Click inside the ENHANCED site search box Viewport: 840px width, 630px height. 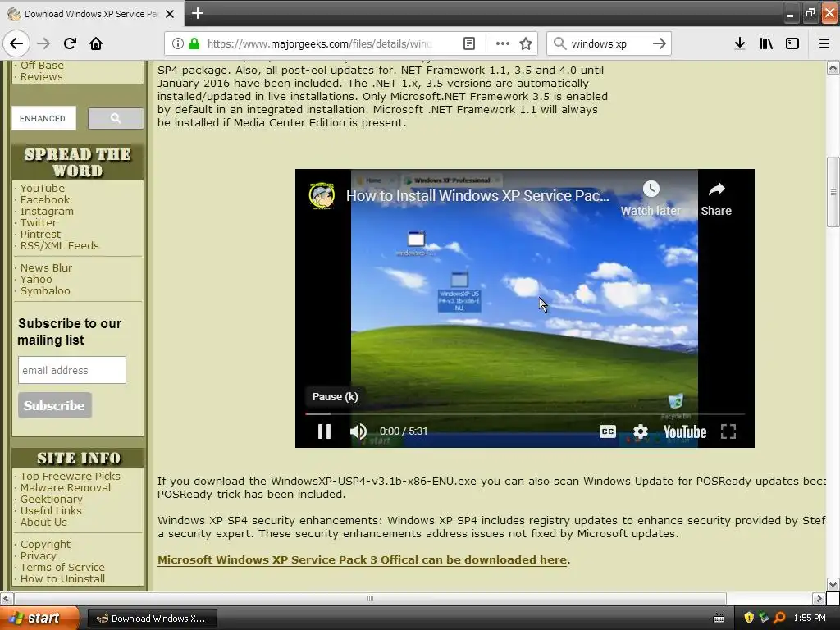tap(44, 118)
